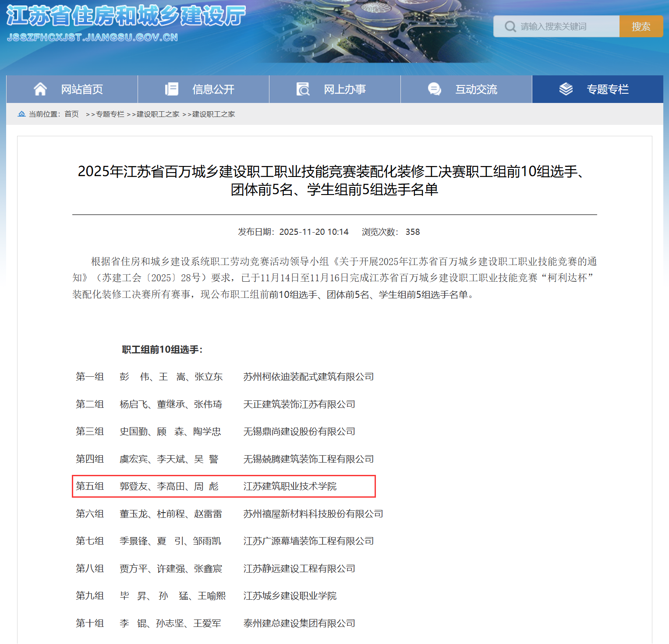669x644 pixels.
Task: Open the 信息公开 navigation tab
Action: pos(213,89)
